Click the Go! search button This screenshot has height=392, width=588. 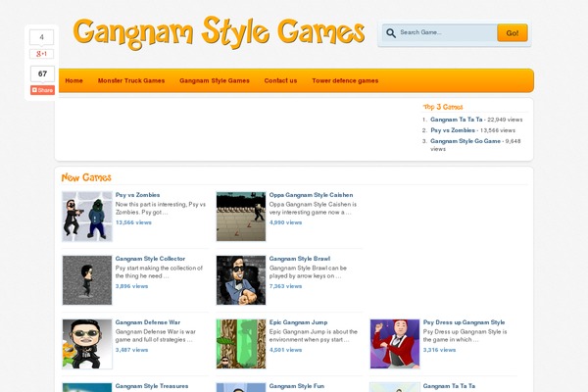513,33
